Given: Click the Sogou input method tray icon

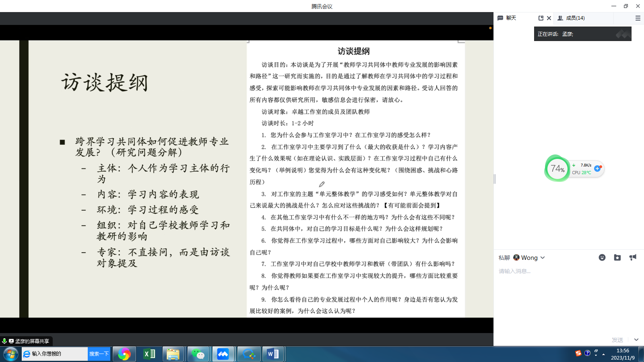Looking at the screenshot, I should pos(578,353).
